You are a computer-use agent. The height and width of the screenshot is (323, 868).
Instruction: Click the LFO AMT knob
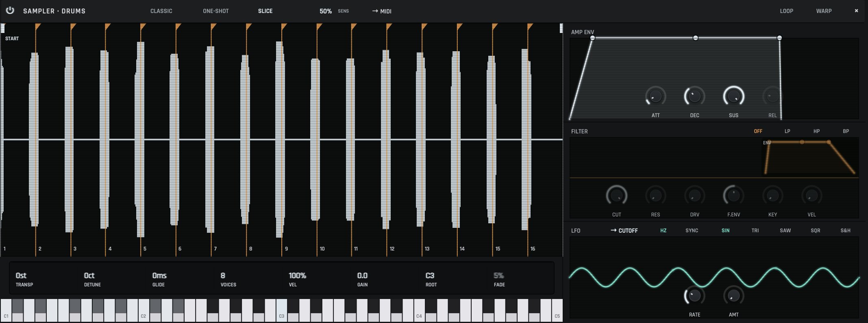[733, 296]
